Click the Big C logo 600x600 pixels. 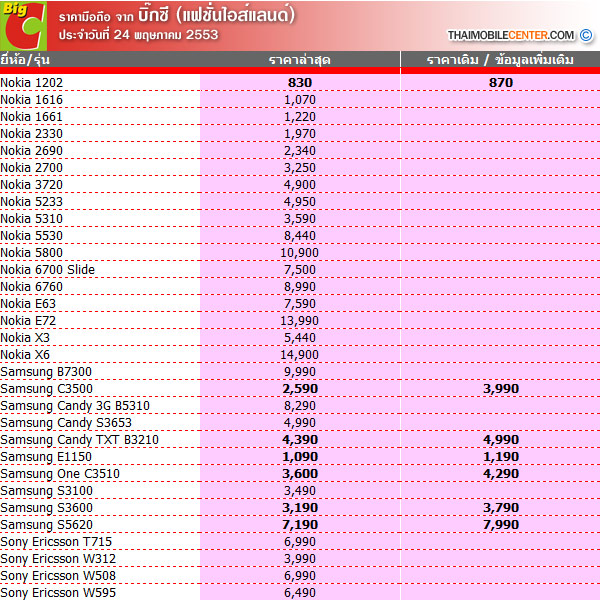24,26
